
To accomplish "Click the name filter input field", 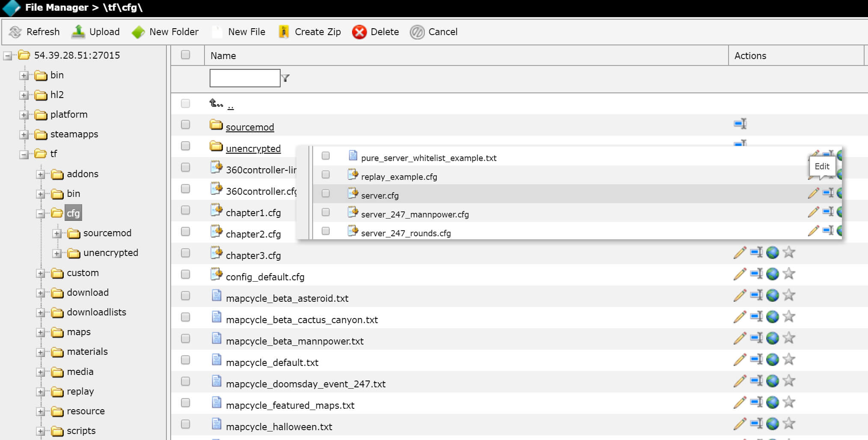I will coord(245,78).
